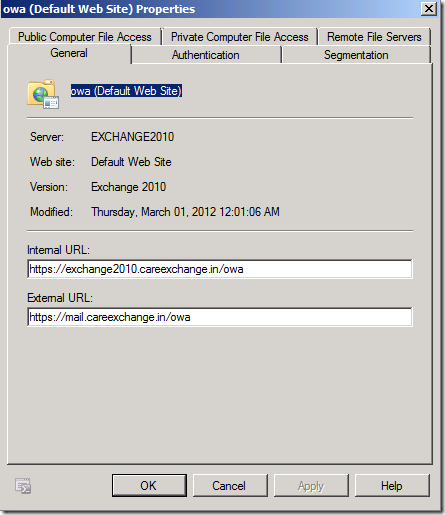This screenshot has height=515, width=445.
Task: Open the Remote File Servers tab
Action: point(374,37)
